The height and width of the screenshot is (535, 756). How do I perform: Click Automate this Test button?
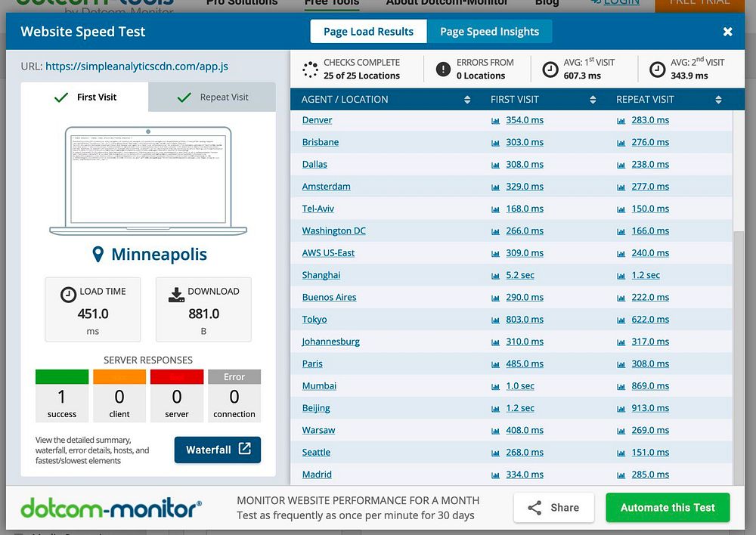[668, 508]
